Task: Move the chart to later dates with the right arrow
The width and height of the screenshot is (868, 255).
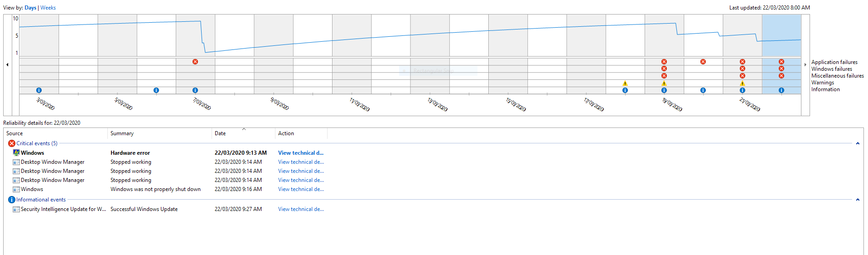Action: coord(805,65)
